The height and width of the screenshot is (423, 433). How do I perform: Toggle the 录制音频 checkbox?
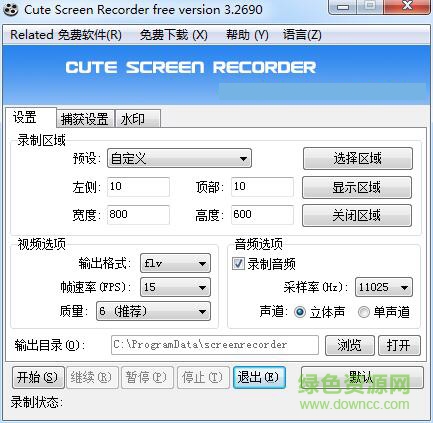[x=238, y=264]
